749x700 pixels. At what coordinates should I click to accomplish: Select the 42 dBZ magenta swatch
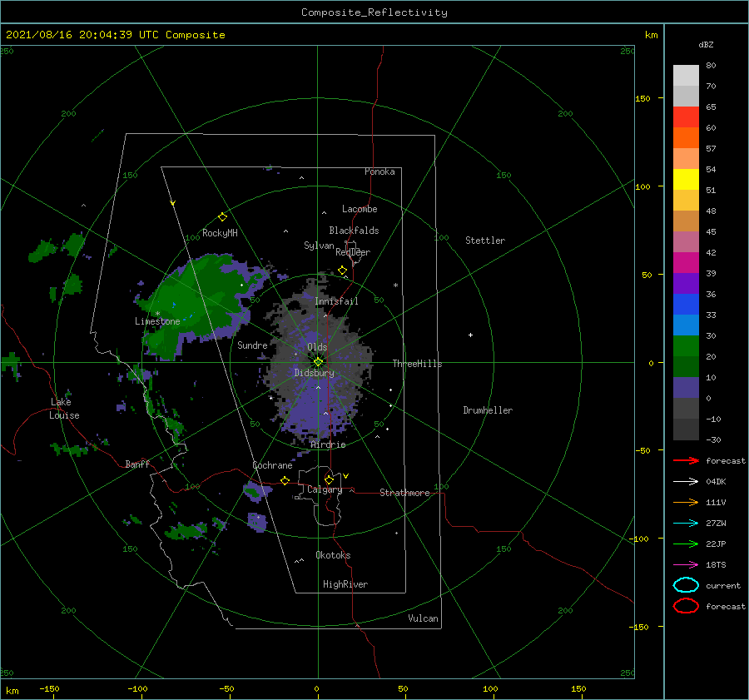tap(686, 262)
